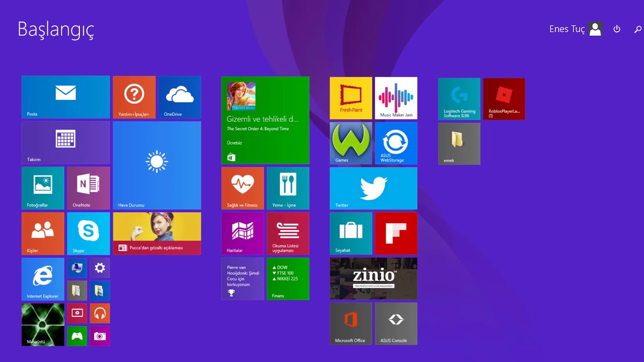Screen dimensions: 644x362
Task: Launch Logitech Gaming Software 8.96 tile
Action: click(x=459, y=99)
